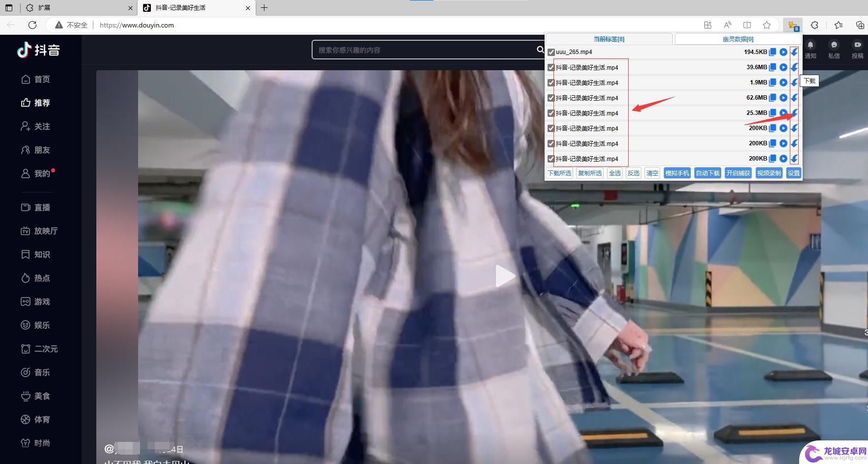Open Douyin 通知 notifications bell
Image resolution: width=868 pixels, height=464 pixels.
[810, 49]
